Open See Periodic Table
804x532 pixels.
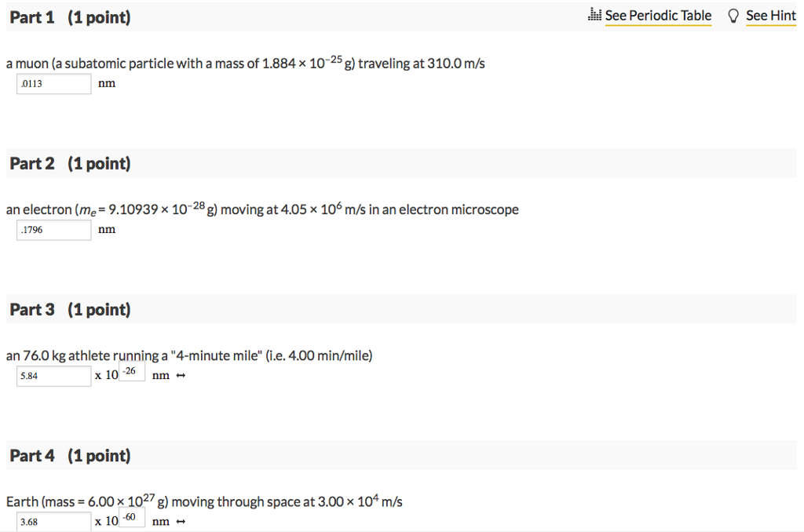pos(658,15)
